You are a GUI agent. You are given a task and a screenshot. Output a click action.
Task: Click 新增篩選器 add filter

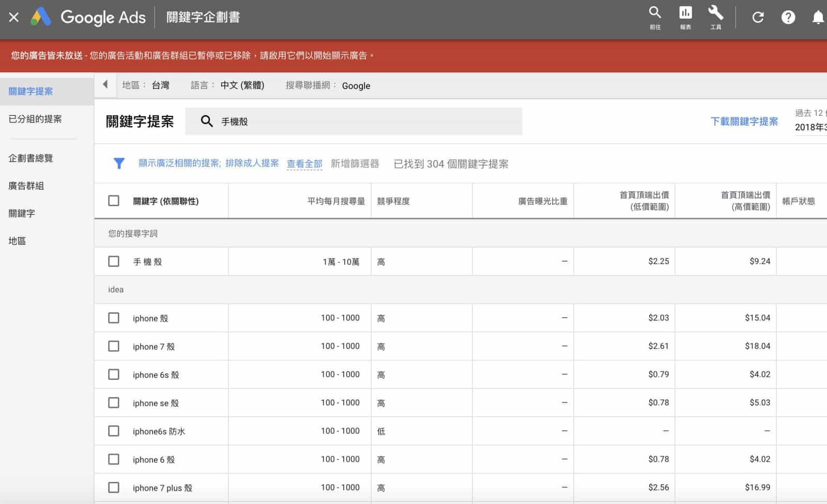(355, 164)
